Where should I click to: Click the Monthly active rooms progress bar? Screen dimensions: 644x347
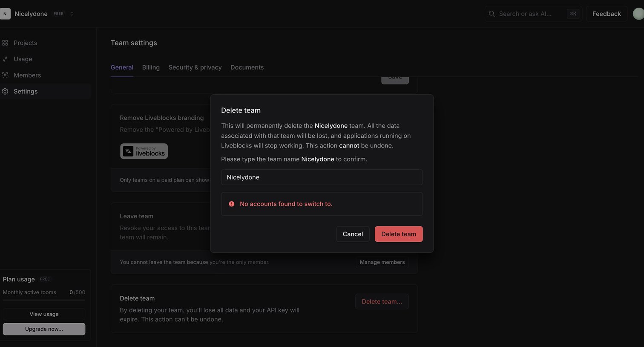[x=44, y=300]
